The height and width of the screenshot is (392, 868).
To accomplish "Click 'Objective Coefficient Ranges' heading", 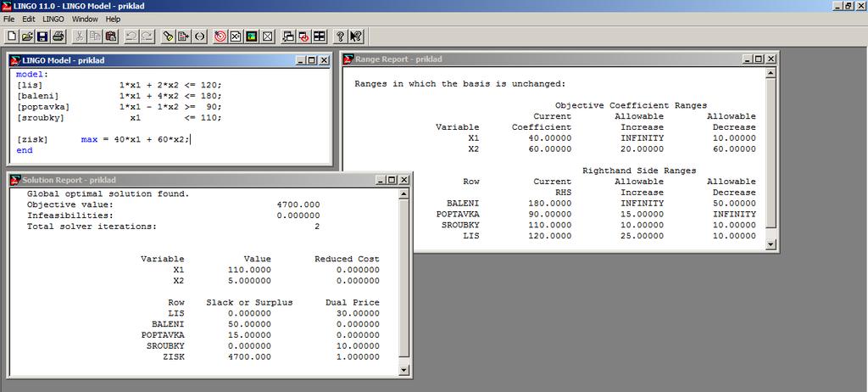I will (631, 105).
